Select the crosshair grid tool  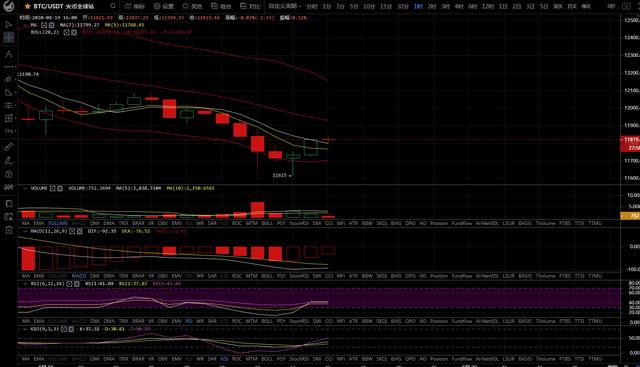click(9, 38)
